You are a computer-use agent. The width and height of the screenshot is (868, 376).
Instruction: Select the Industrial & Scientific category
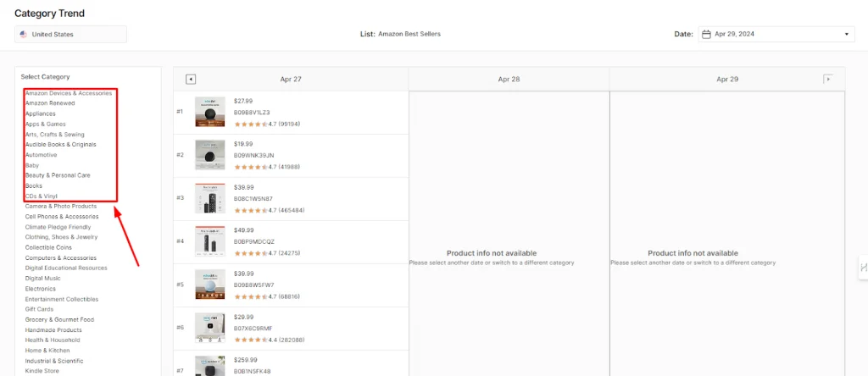coord(54,361)
